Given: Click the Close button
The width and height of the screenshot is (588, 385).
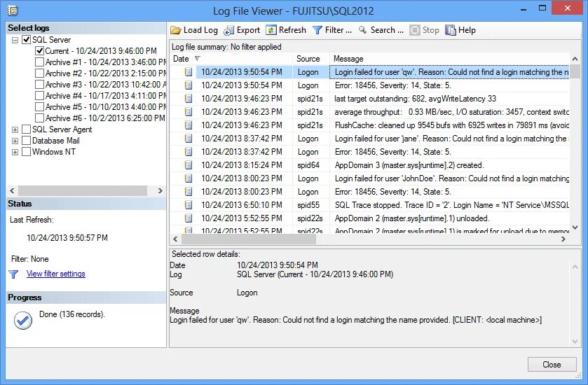Looking at the screenshot, I should [552, 365].
